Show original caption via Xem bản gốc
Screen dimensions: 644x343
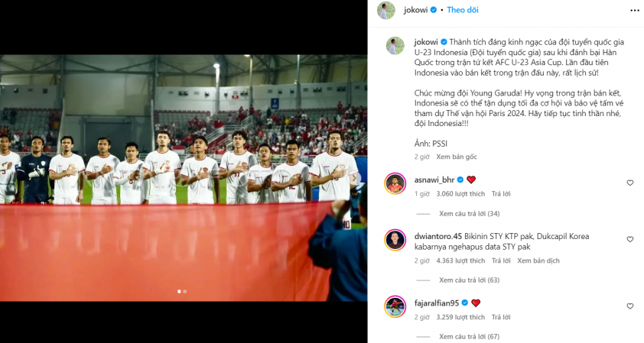click(457, 157)
